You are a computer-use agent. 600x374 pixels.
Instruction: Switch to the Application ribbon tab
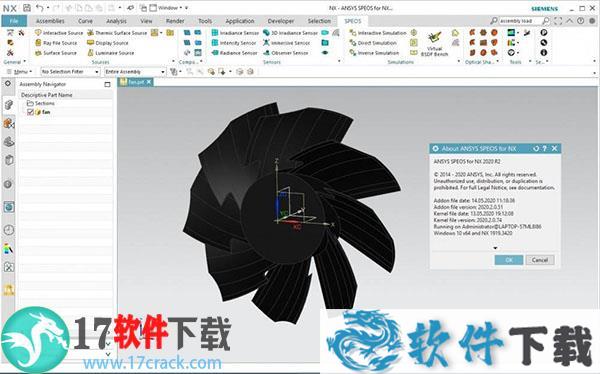point(240,21)
